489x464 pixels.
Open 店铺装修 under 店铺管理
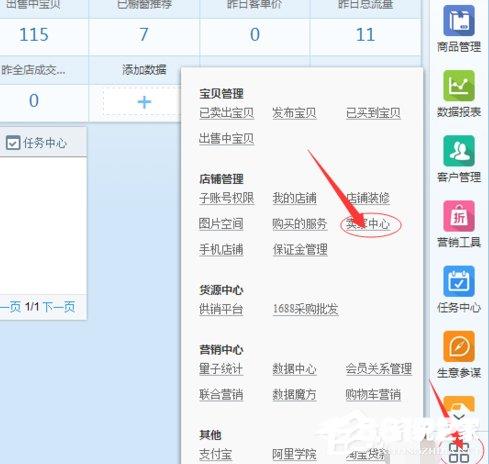[368, 198]
